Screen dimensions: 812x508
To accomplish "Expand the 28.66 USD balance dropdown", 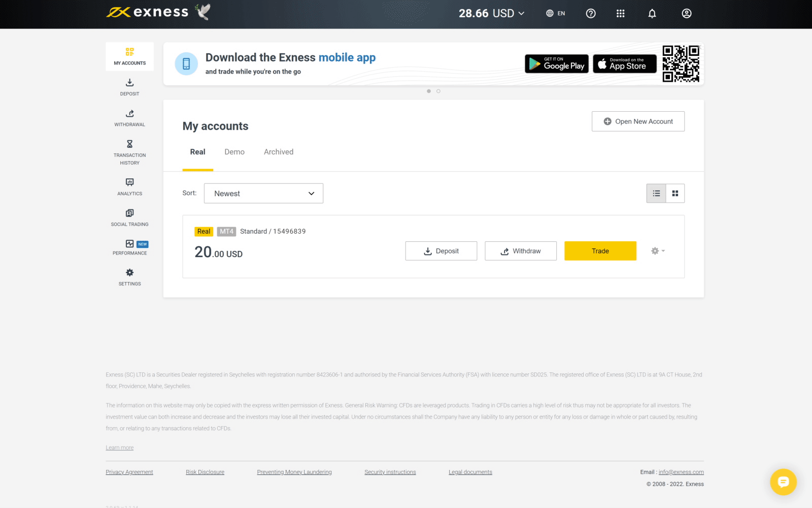I will coord(491,14).
